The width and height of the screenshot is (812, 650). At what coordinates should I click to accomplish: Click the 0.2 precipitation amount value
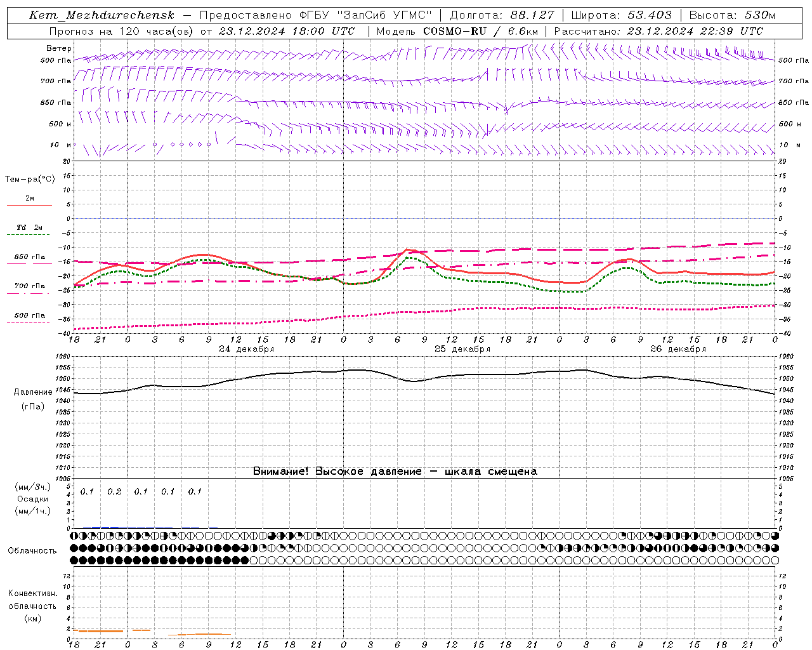114,492
